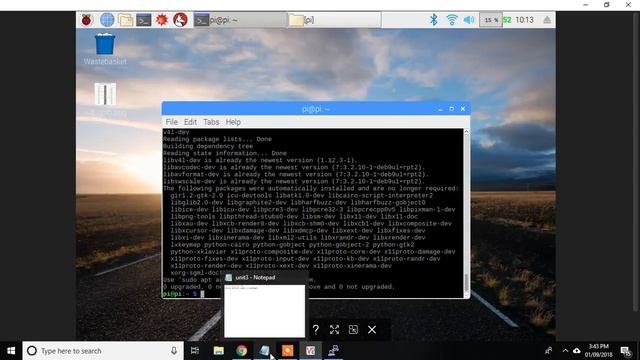Open the Windows Action Center notifications
This screenshot has height=360, width=640.
pyautogui.click(x=625, y=351)
